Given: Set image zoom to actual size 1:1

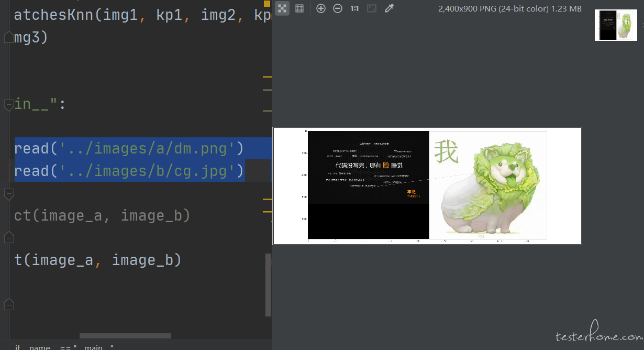Looking at the screenshot, I should coord(354,8).
